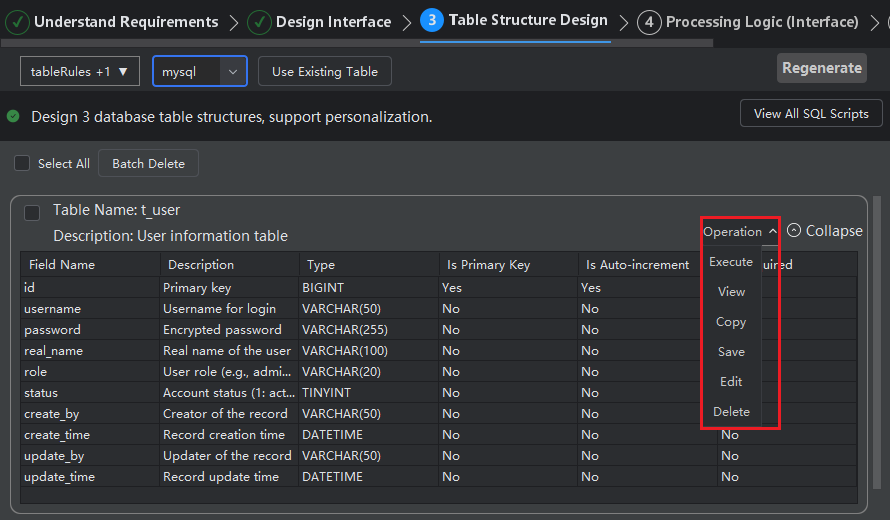This screenshot has width=890, height=520.
Task: Choose Delete from the Operation menu
Action: 731,412
